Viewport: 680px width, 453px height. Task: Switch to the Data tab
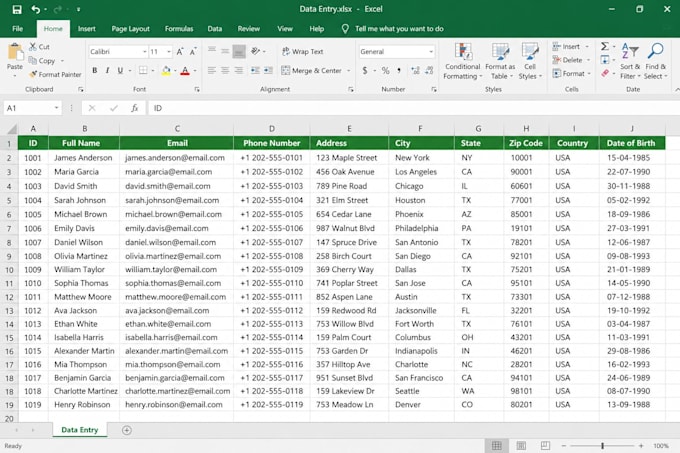(x=215, y=29)
